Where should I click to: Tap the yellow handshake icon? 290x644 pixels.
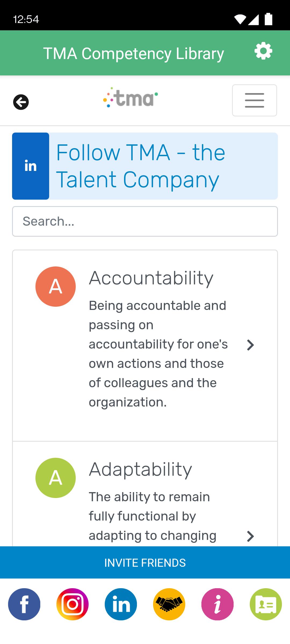pos(169,604)
